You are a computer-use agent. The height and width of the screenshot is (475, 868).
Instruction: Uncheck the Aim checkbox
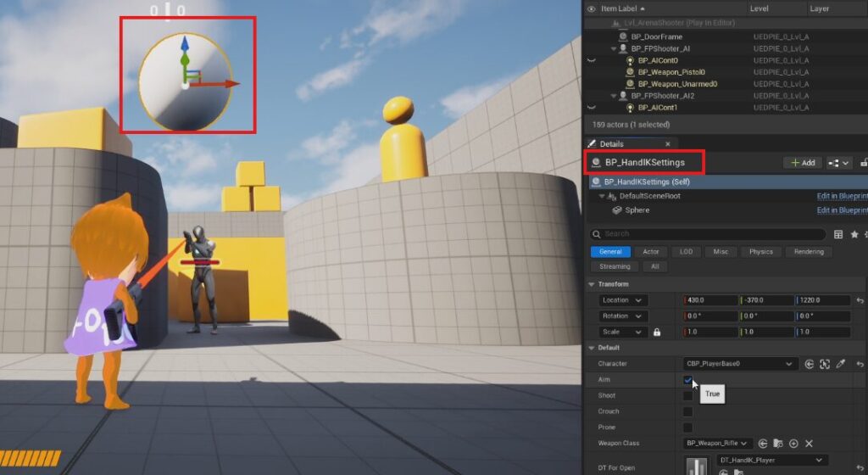click(x=688, y=380)
